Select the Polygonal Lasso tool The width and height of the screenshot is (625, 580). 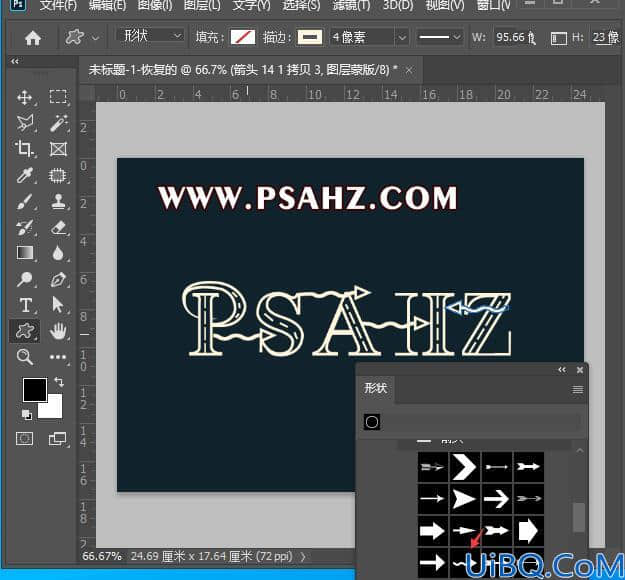25,123
